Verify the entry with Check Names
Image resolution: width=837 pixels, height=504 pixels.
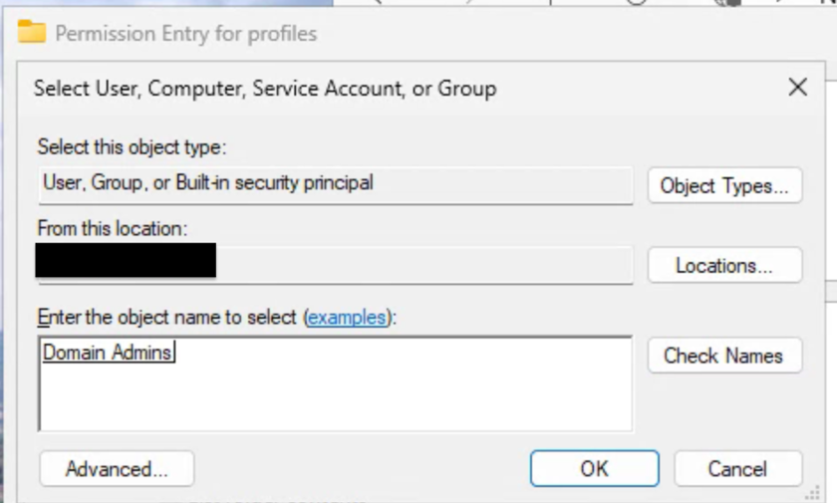pos(724,356)
